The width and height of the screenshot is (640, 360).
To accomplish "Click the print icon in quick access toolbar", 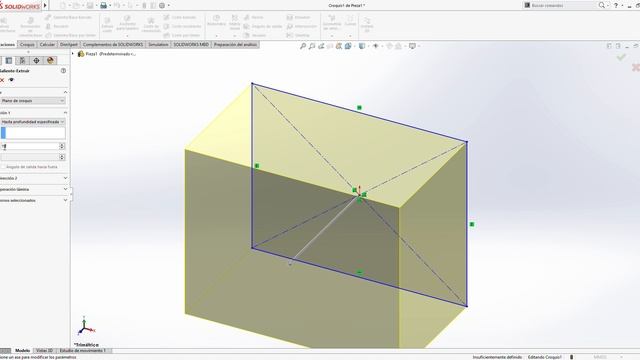I will pyautogui.click(x=104, y=5).
